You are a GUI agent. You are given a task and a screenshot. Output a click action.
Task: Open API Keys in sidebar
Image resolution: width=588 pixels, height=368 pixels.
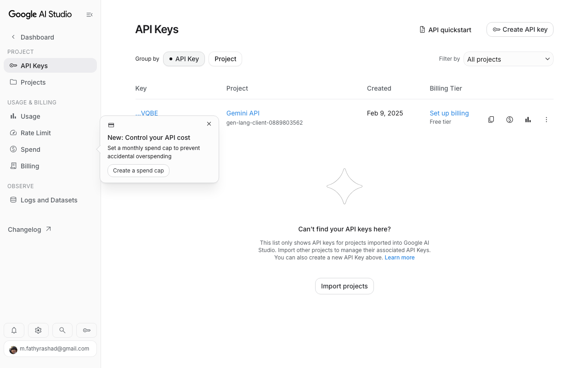50,65
